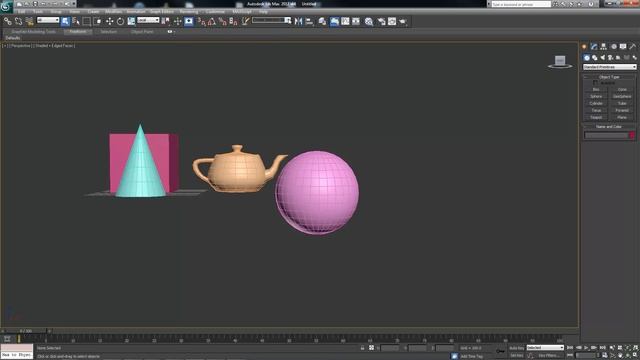Open the 3ds Max application menu logo
The image size is (640, 360).
pos(6,6)
